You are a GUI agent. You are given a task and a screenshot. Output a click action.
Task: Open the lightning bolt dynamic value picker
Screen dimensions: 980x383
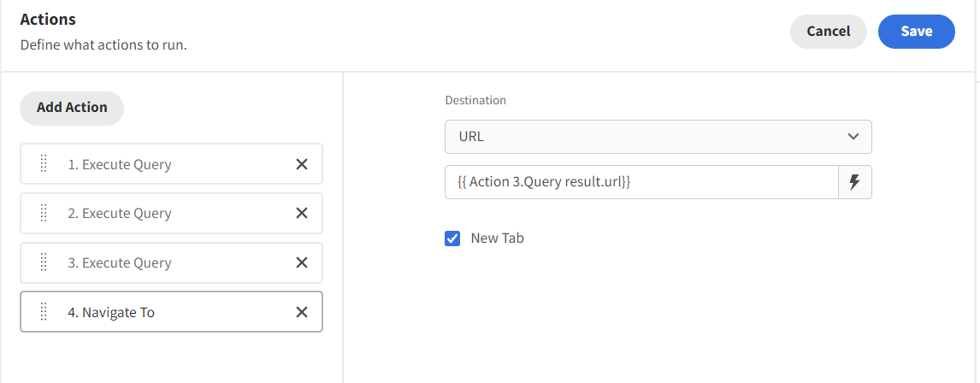click(854, 182)
